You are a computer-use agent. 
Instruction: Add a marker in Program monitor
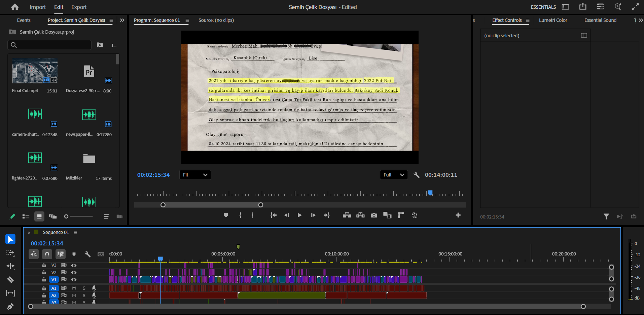coord(226,215)
